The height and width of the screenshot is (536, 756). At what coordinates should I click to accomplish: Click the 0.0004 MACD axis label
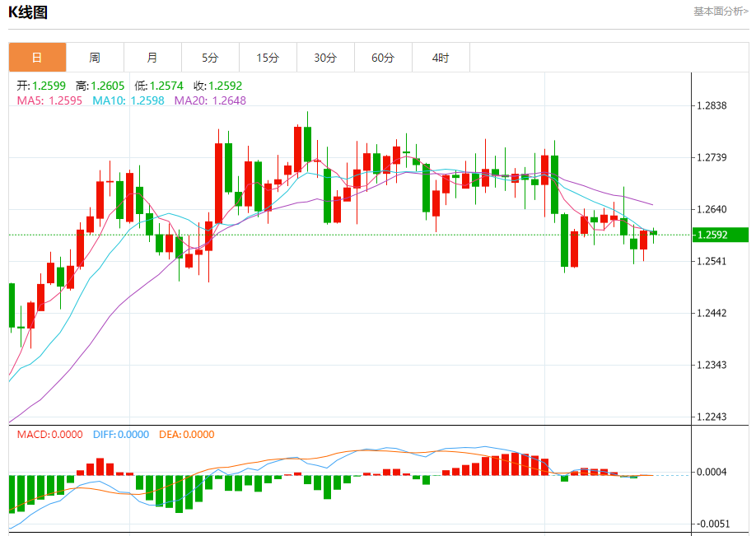click(x=712, y=472)
